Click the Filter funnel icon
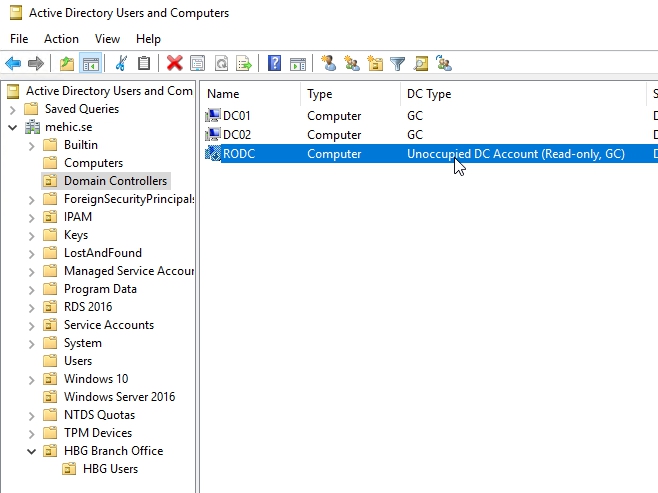The height and width of the screenshot is (493, 658). (397, 64)
